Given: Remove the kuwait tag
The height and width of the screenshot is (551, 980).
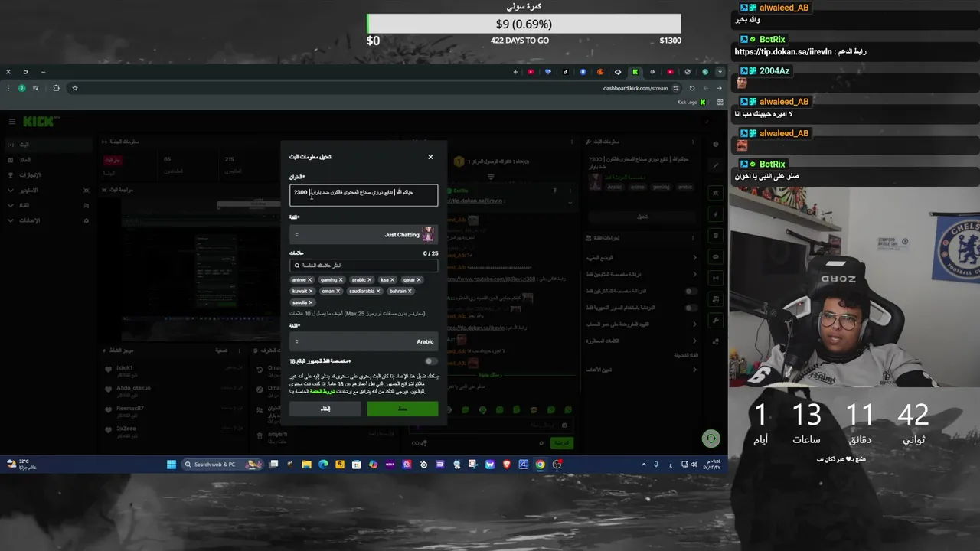Looking at the screenshot, I should (311, 291).
